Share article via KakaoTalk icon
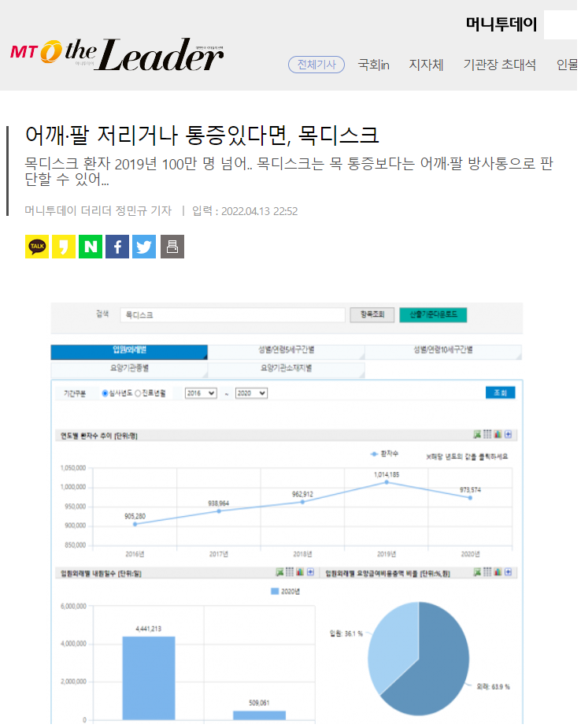Screen dimensions: 581x728 37,247
